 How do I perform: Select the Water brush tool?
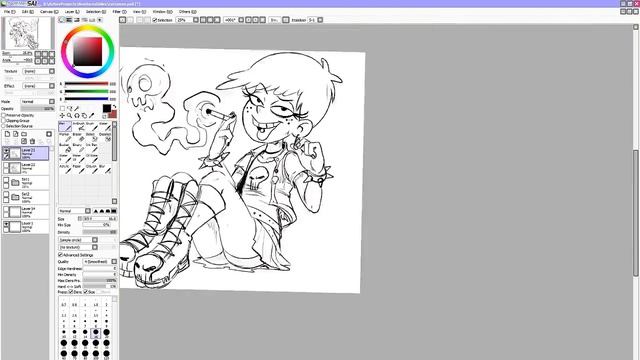(x=104, y=127)
